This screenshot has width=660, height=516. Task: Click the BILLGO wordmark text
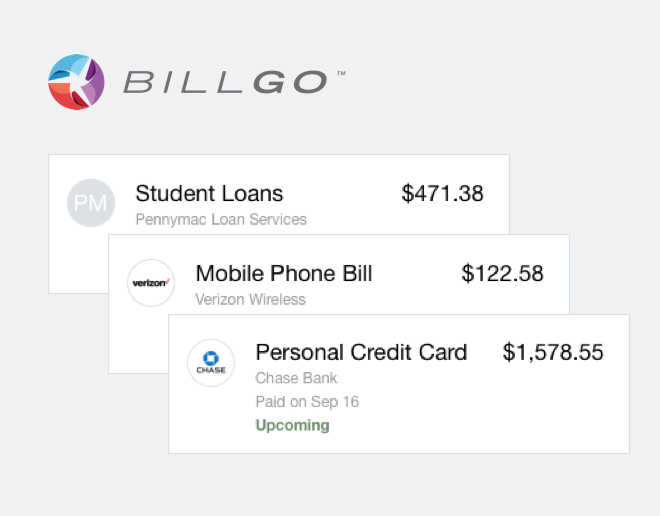coord(225,82)
